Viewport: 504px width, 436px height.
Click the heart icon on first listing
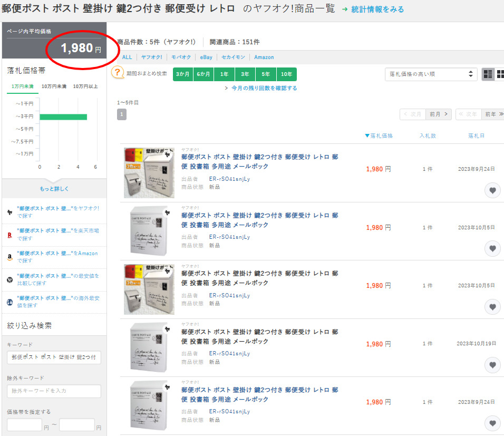pos(492,190)
